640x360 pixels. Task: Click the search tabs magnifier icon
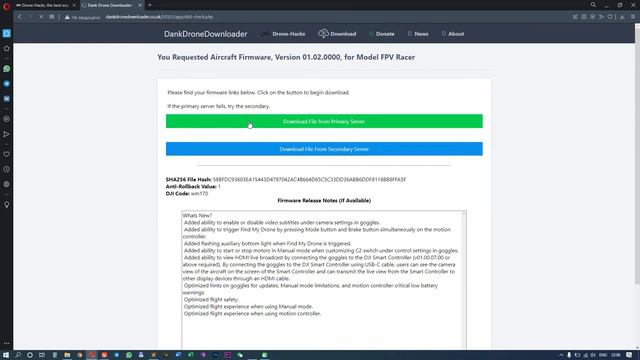(593, 5)
